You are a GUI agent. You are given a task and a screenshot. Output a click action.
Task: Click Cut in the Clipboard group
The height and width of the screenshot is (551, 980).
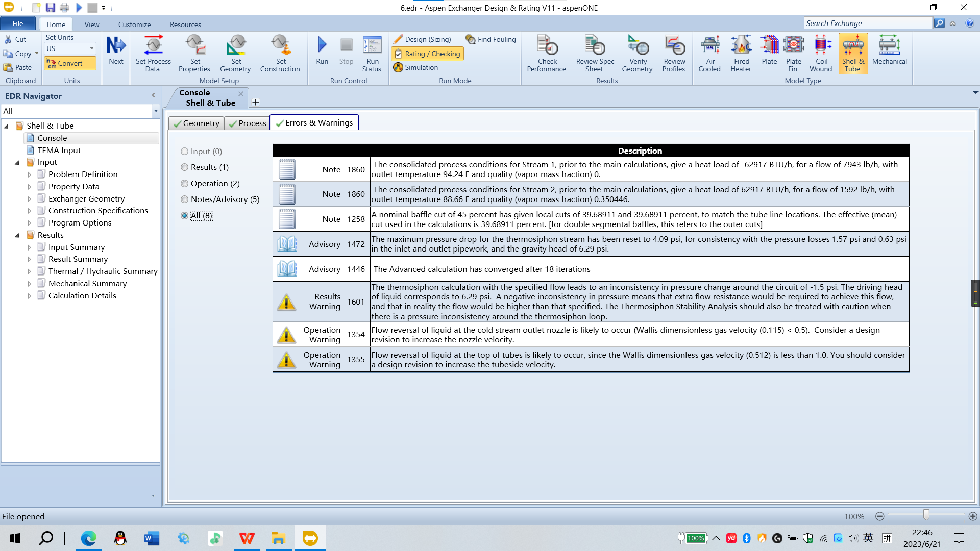15,39
